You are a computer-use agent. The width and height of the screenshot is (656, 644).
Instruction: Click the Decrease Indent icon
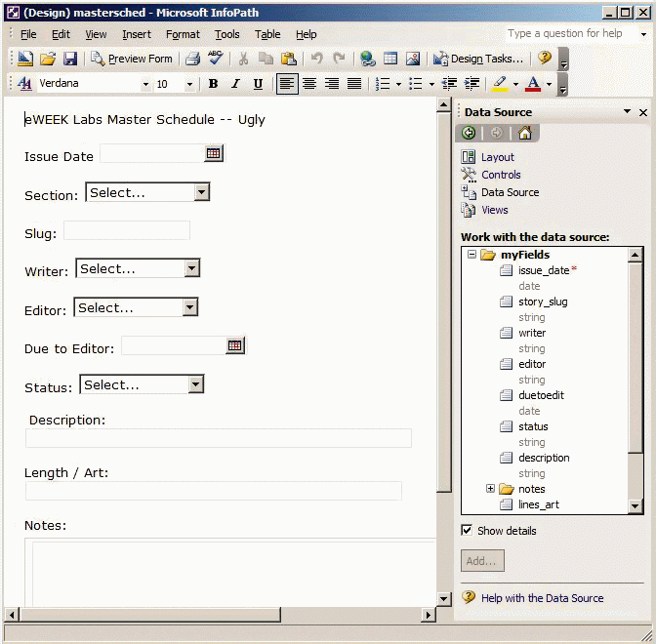pyautogui.click(x=450, y=84)
